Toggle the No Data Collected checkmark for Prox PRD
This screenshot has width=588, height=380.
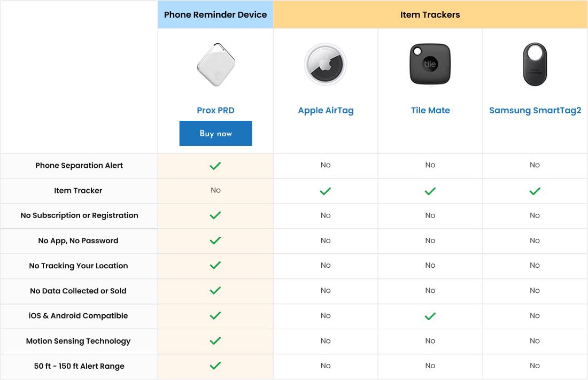(215, 290)
